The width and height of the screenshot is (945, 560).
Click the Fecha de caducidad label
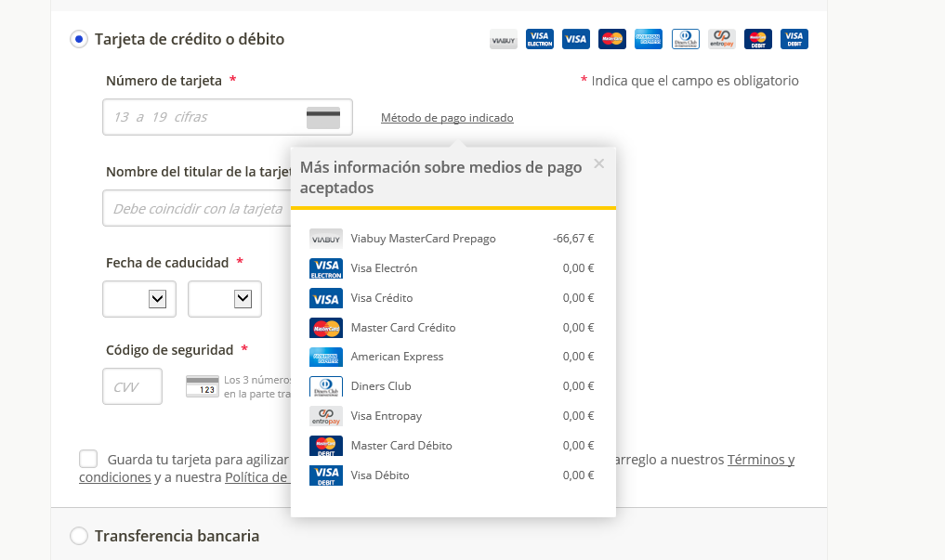click(x=167, y=263)
